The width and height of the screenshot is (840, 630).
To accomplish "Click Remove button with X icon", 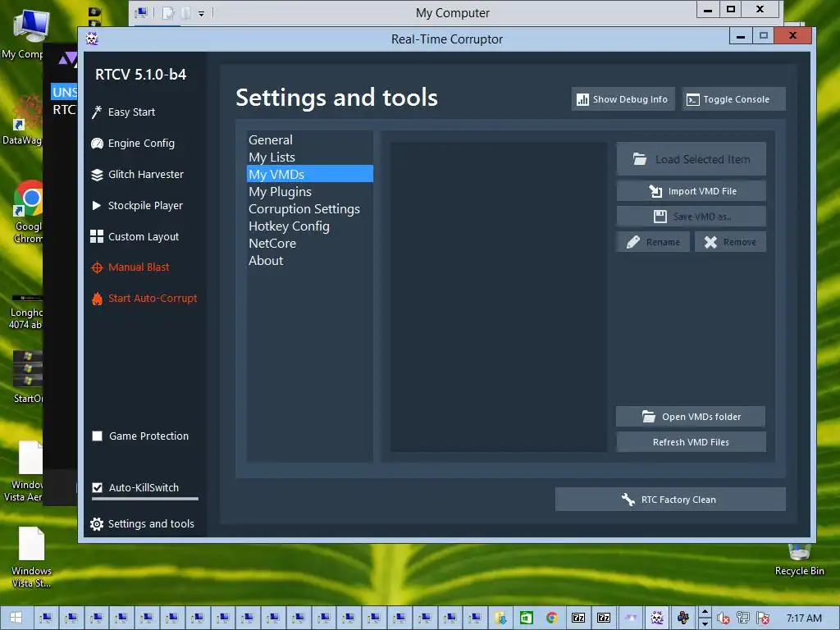I will coord(730,242).
